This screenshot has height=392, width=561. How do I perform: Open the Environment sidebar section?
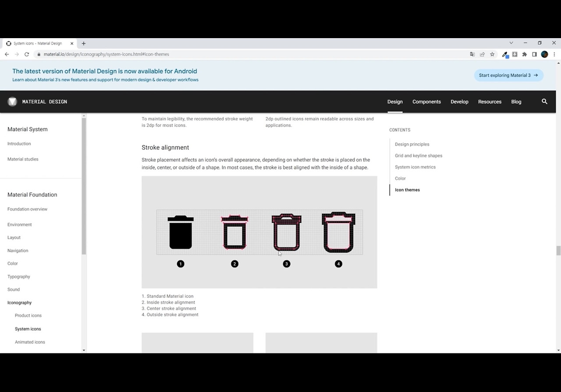tap(20, 225)
